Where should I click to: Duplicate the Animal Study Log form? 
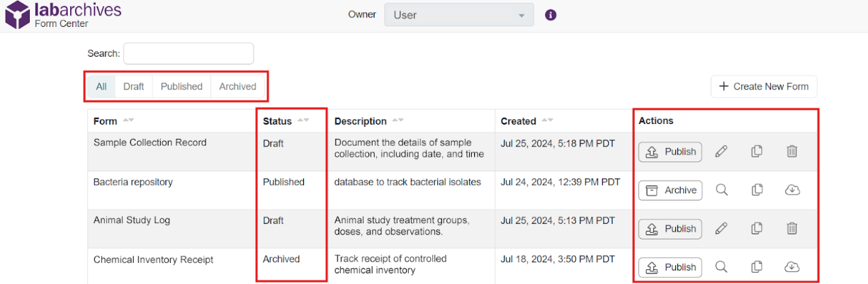coord(757,229)
